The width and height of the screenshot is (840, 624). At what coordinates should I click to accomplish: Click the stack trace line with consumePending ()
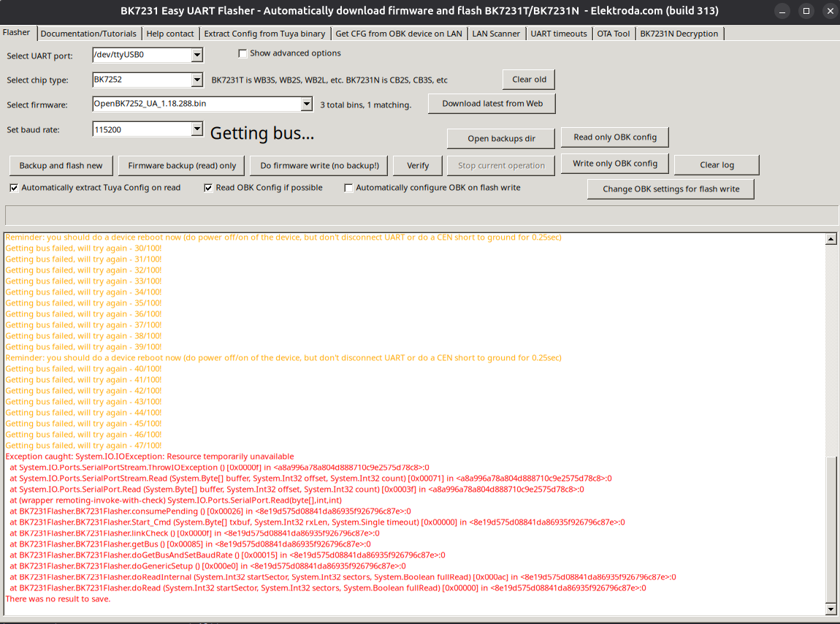click(x=210, y=511)
